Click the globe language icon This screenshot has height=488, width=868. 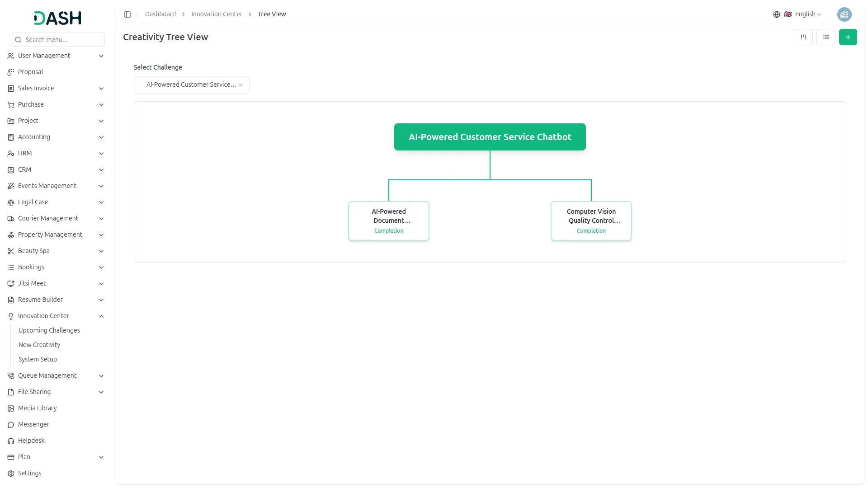(x=777, y=14)
